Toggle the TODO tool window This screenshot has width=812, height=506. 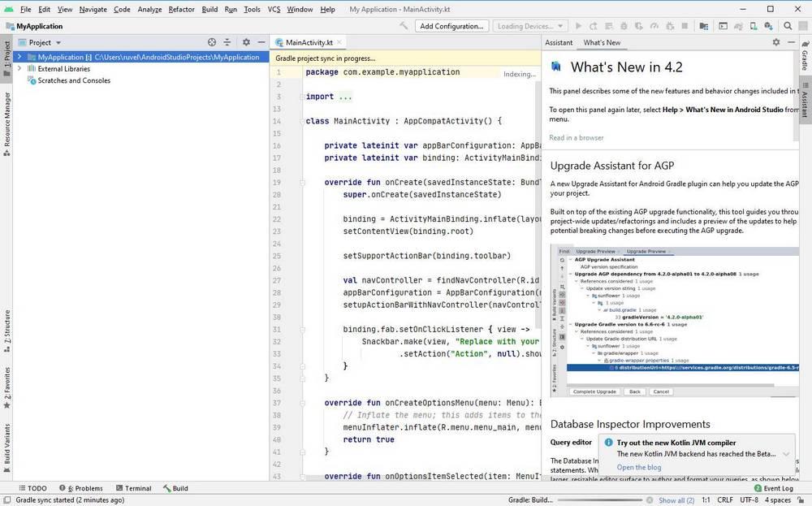click(x=33, y=488)
